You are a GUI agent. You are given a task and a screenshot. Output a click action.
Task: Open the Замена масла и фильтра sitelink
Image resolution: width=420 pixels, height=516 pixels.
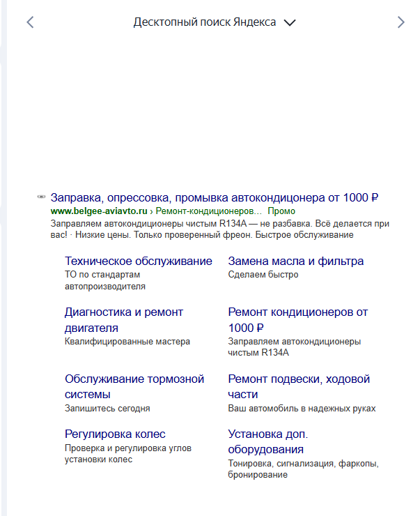coord(296,261)
